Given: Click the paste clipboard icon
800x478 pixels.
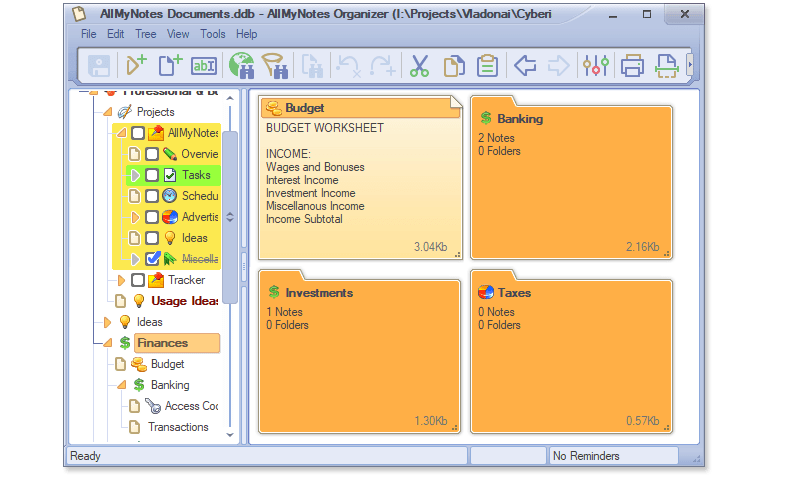Looking at the screenshot, I should (x=487, y=66).
